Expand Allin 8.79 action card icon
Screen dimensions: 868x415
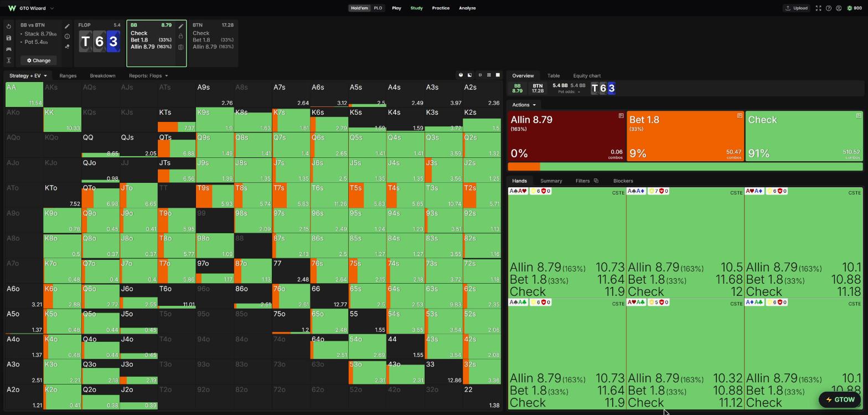[621, 116]
